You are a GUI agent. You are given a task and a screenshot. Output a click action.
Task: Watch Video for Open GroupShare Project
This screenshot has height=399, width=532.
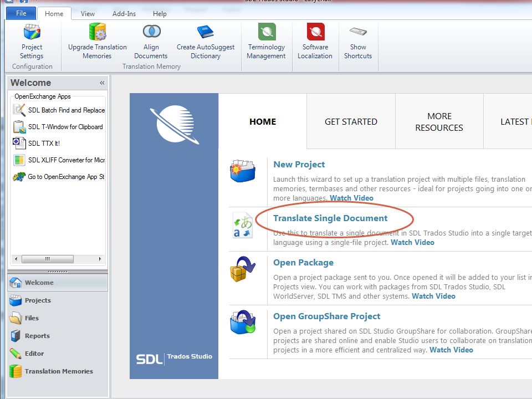(x=451, y=350)
